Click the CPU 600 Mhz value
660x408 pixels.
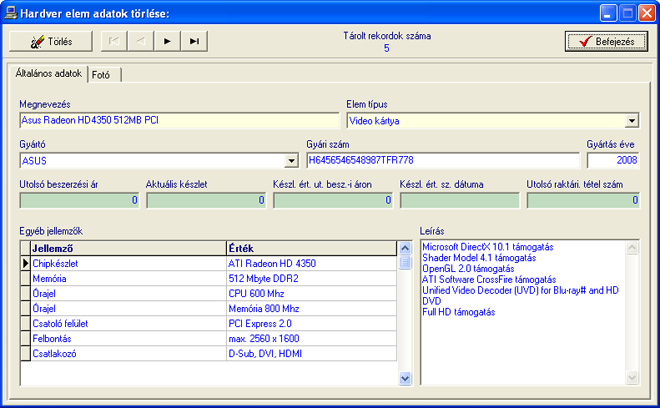[311, 294]
